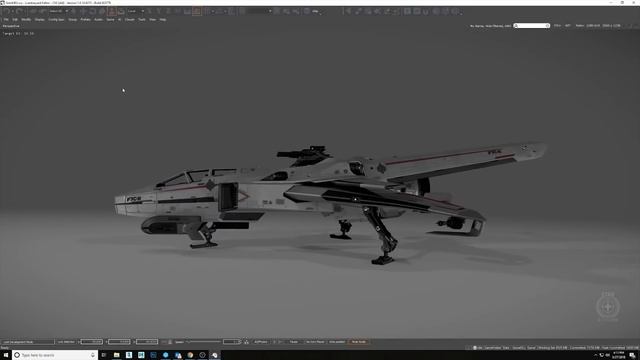The height and width of the screenshot is (360, 640).
Task: Open the Windows Start menu
Action: point(6,355)
